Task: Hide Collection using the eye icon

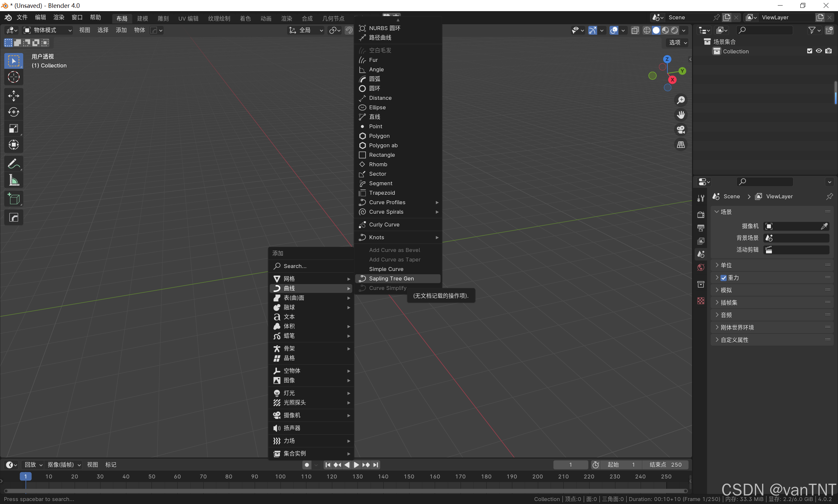Action: tap(819, 51)
